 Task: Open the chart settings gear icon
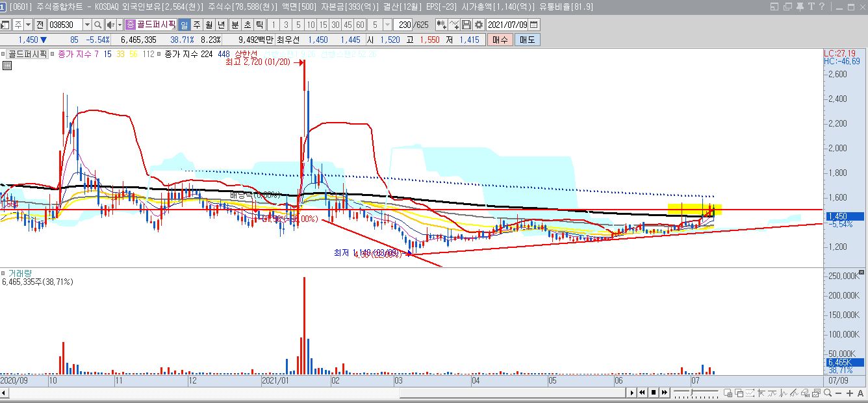coord(478,25)
